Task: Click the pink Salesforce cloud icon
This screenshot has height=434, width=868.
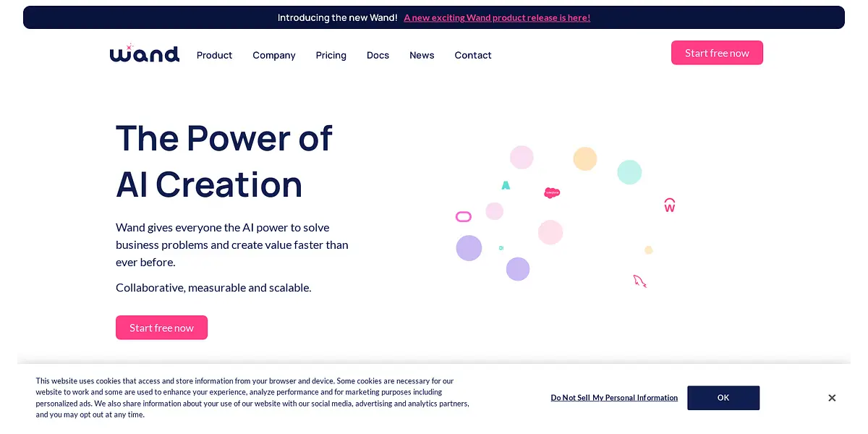Action: [552, 192]
